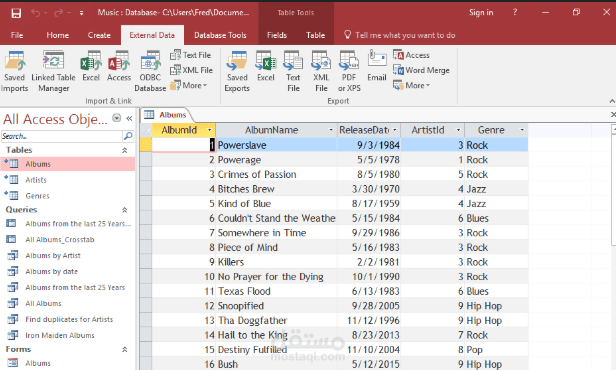Open the Fields tab under Table Tools
The width and height of the screenshot is (616, 370).
click(277, 35)
